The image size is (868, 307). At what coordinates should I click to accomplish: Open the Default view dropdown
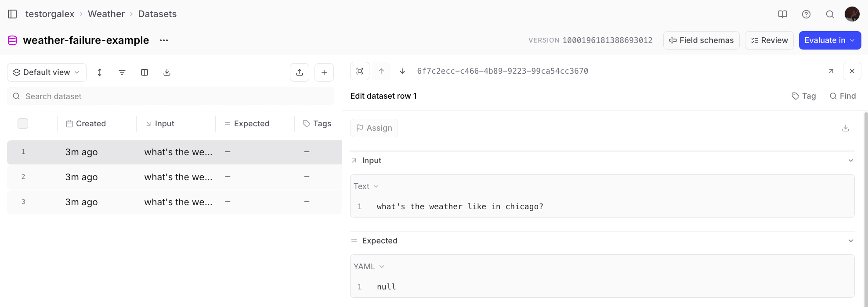pos(47,72)
